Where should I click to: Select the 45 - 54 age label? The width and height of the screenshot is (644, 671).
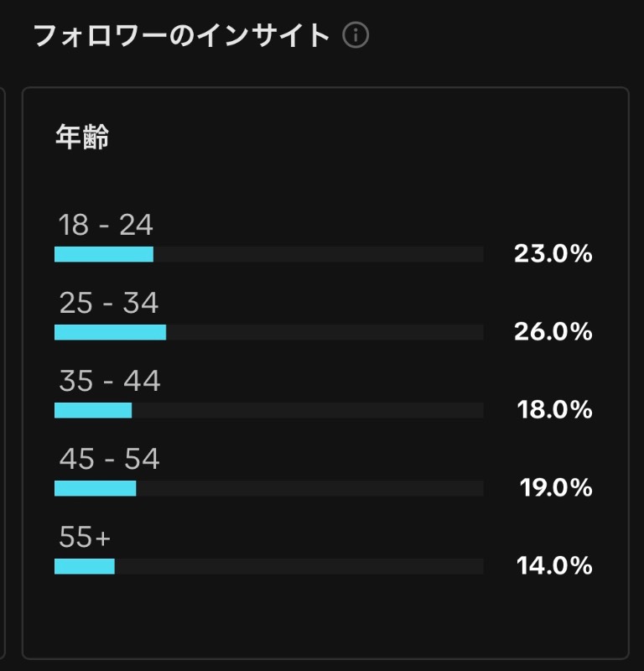tap(110, 458)
